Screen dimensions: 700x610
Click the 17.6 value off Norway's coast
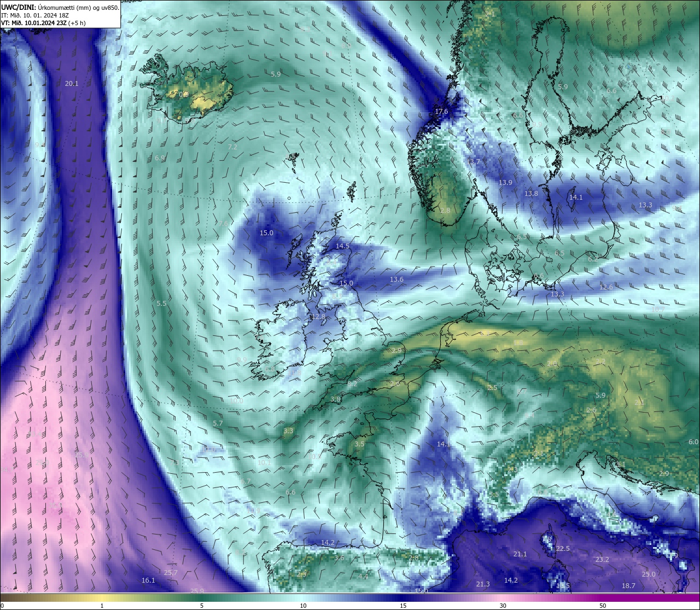(441, 112)
